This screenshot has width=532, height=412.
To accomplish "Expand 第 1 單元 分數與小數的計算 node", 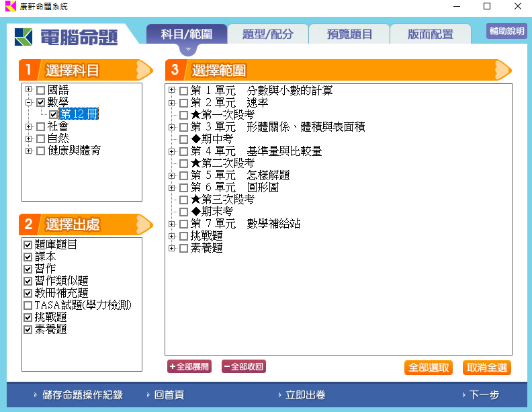I will point(172,91).
